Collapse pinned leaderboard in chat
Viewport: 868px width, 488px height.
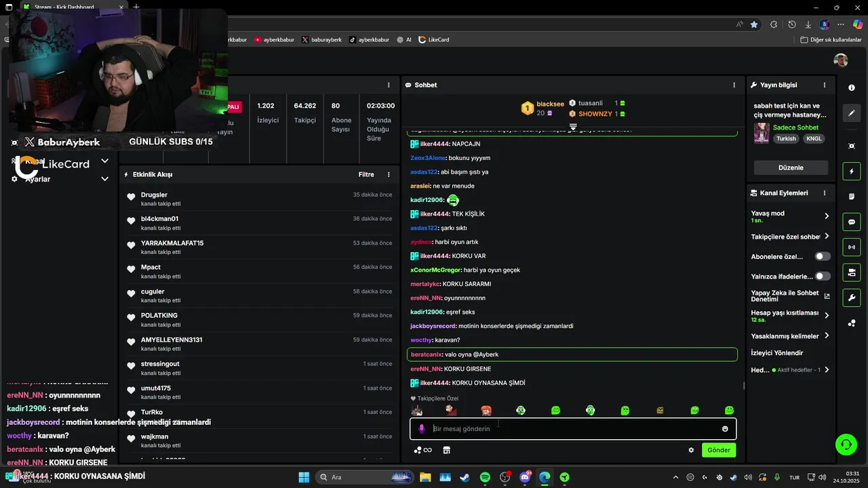click(x=573, y=127)
